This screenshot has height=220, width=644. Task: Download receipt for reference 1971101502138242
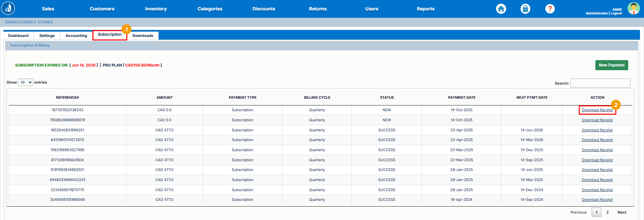coord(597,110)
